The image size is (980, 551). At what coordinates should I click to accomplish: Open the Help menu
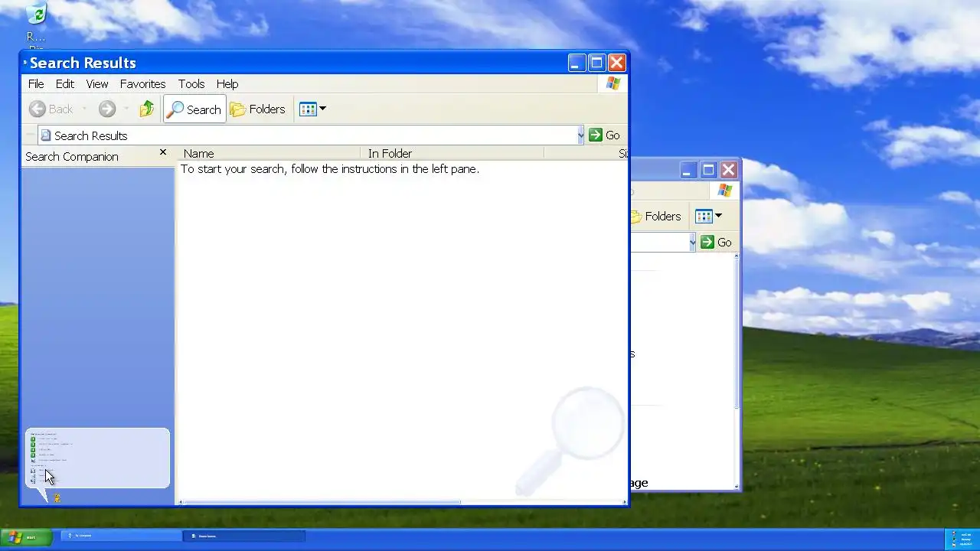tap(227, 84)
